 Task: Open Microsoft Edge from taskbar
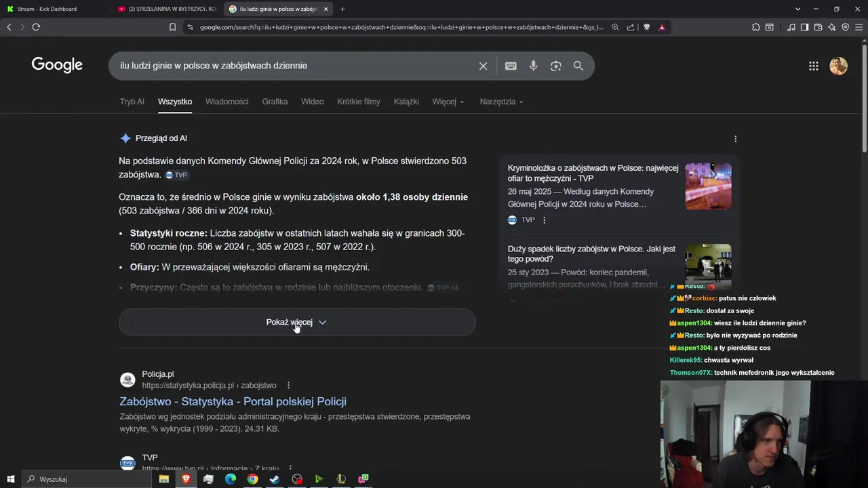[x=230, y=479]
